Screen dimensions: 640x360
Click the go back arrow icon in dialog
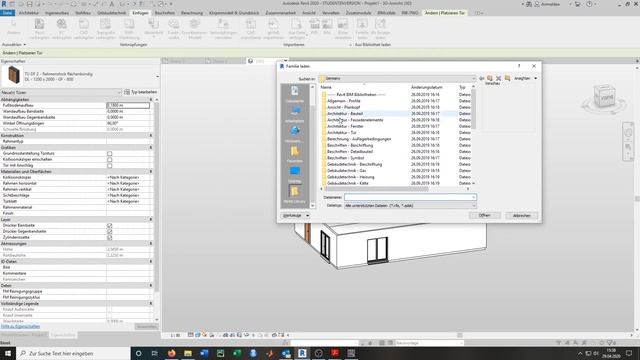(482, 78)
